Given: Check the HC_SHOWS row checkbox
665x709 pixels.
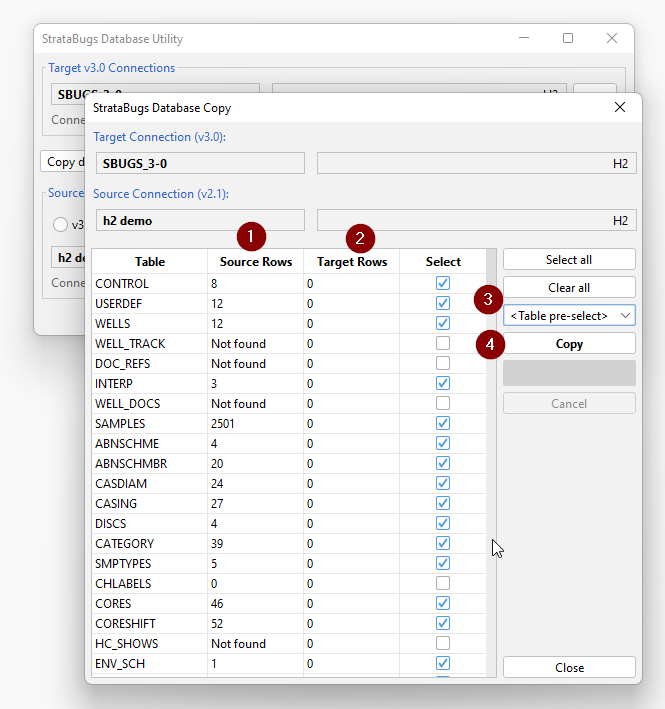Looking at the screenshot, I should (443, 643).
